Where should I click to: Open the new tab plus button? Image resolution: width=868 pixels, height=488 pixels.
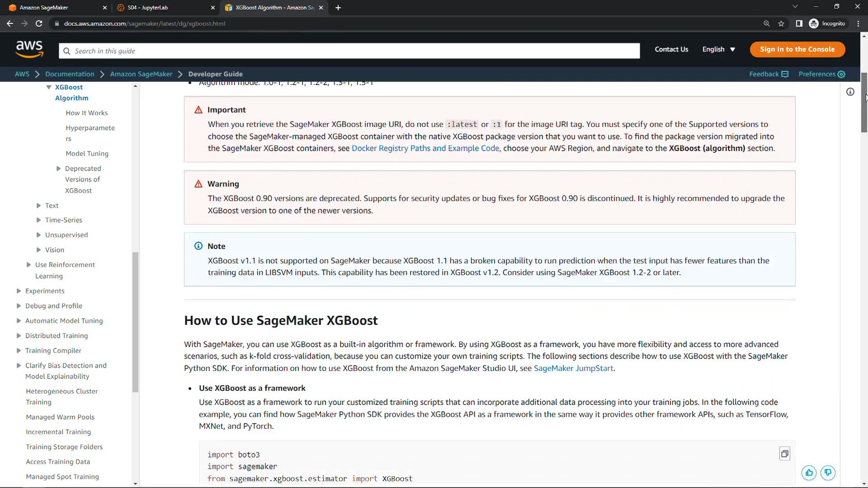[x=338, y=8]
